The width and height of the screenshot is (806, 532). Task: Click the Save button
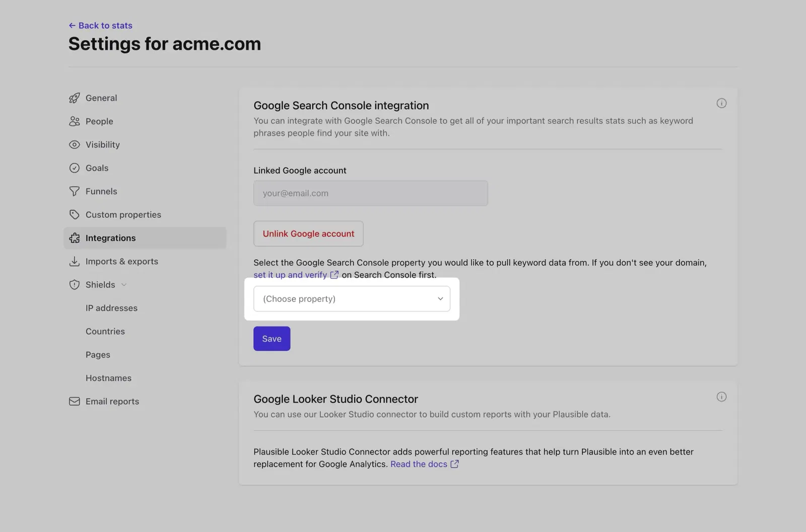(x=272, y=338)
